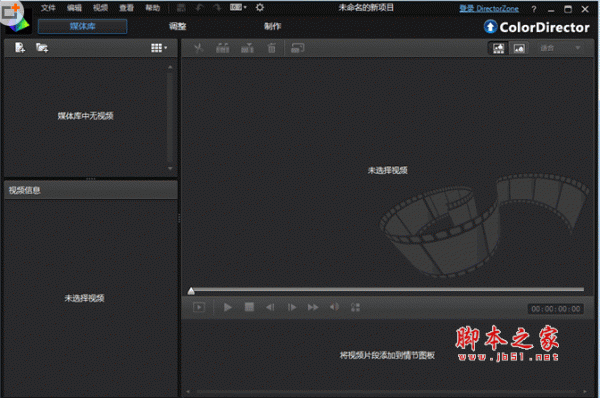
Task: Open preferences gear icon
Action: [x=260, y=7]
